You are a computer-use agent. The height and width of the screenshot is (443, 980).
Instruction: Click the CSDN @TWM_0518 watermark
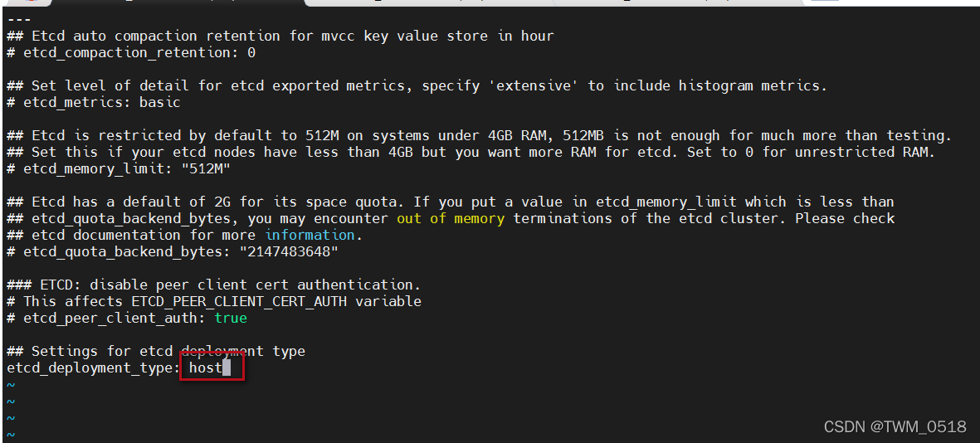click(895, 426)
